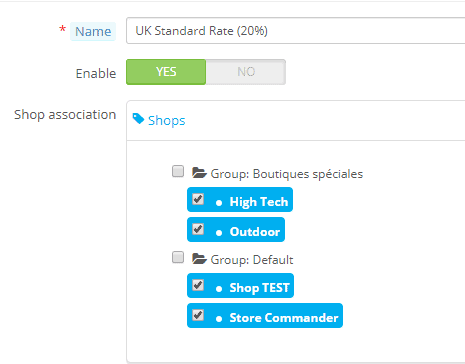This screenshot has height=364, width=465.
Task: Select the Group: Boutiques spéciales tree label
Action: (287, 174)
